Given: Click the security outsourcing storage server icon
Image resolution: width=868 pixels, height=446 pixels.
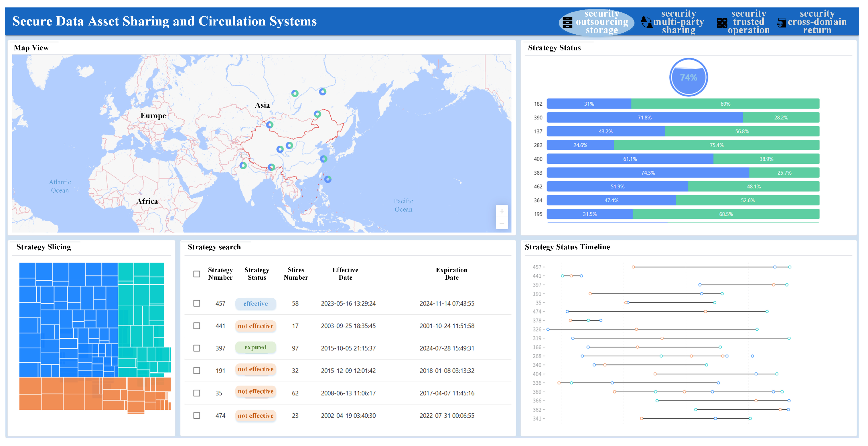Looking at the screenshot, I should click(x=567, y=22).
